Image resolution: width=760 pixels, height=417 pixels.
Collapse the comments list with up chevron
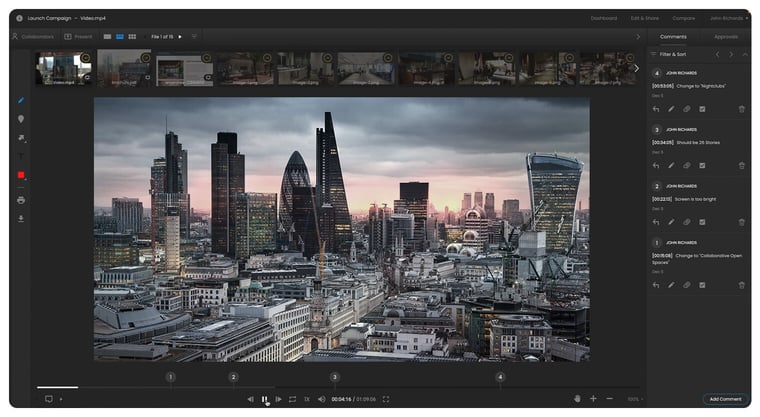pyautogui.click(x=745, y=54)
